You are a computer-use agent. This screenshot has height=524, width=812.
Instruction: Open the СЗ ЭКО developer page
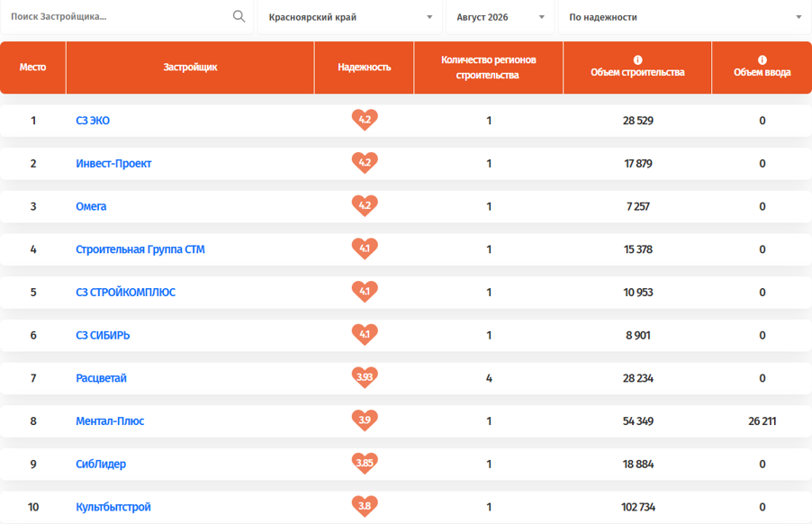(x=93, y=121)
